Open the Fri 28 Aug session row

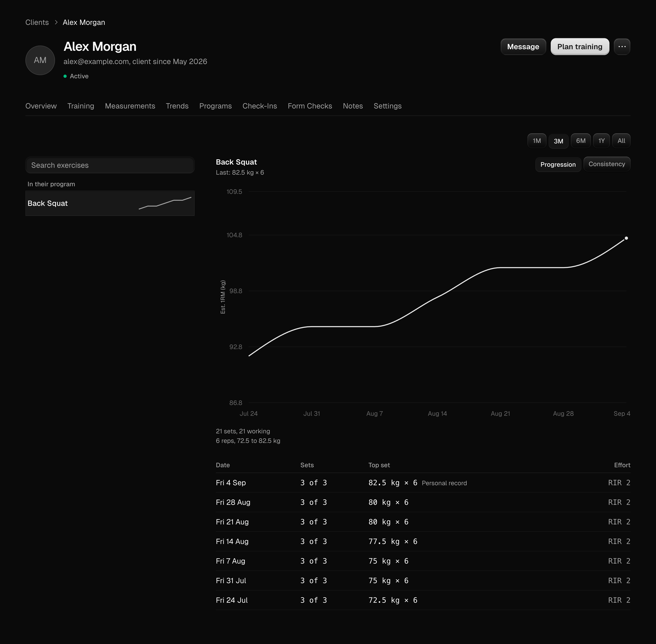[x=423, y=502]
